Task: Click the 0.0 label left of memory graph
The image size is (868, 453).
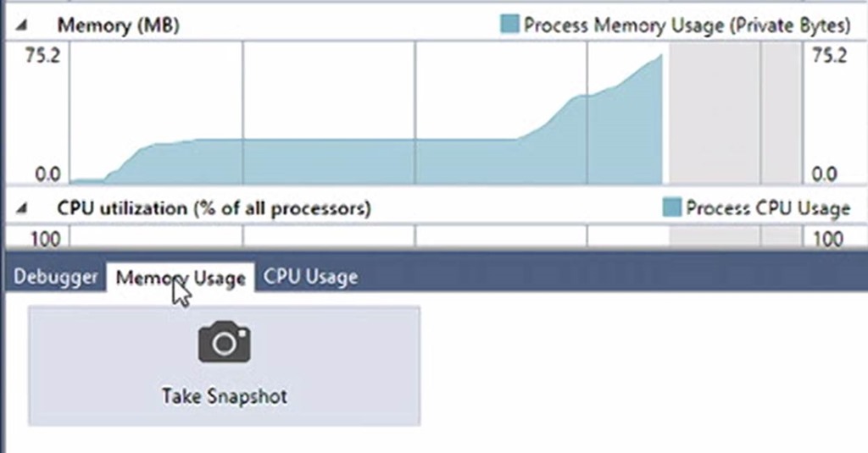Action: click(x=47, y=174)
